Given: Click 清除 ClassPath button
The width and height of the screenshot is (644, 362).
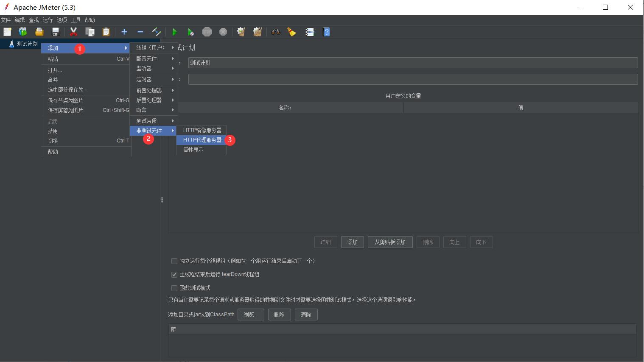Looking at the screenshot, I should pyautogui.click(x=306, y=315).
